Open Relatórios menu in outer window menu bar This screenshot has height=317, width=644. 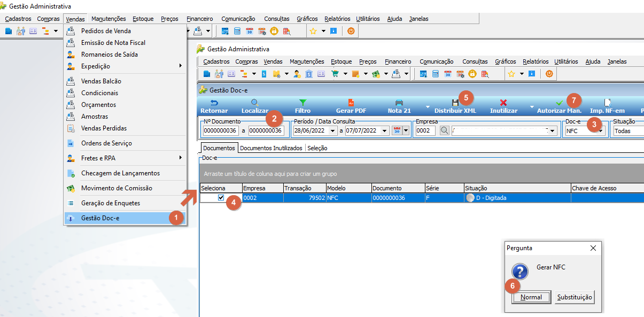tap(337, 19)
